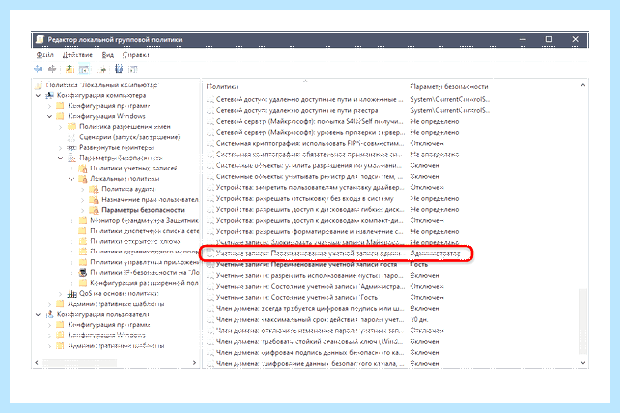Open the Файл menu
Image resolution: width=620 pixels, height=413 pixels.
(45, 55)
